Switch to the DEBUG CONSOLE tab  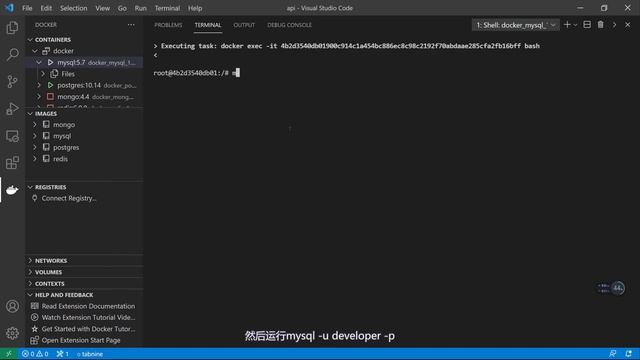(289, 25)
